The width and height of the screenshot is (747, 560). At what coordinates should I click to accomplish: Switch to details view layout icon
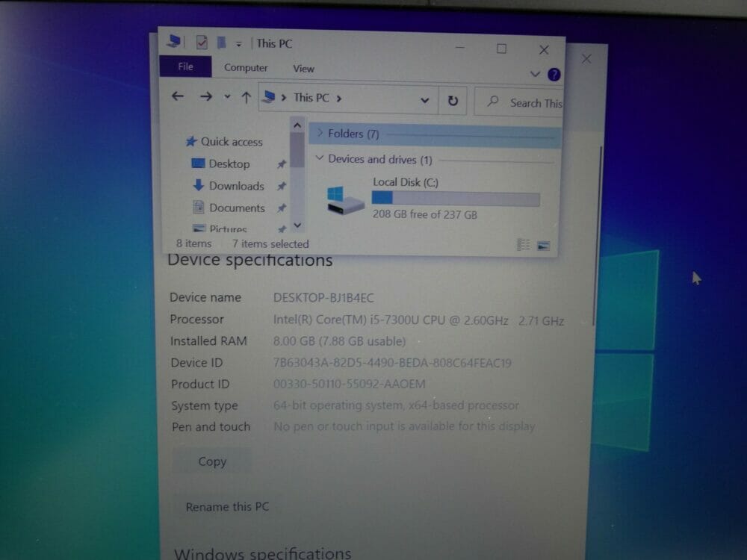tap(523, 245)
